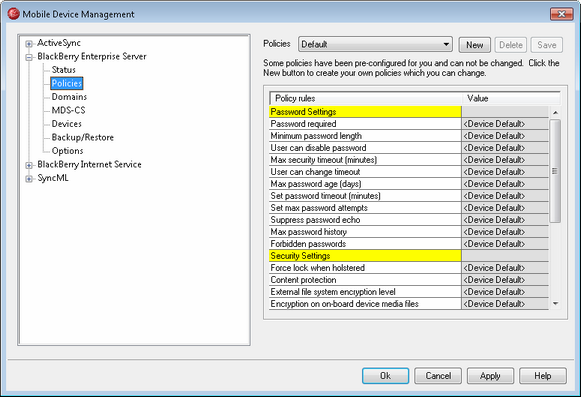The height and width of the screenshot is (397, 581).
Task: Select Devices under BlackBerry Enterprise Server
Action: tap(66, 124)
